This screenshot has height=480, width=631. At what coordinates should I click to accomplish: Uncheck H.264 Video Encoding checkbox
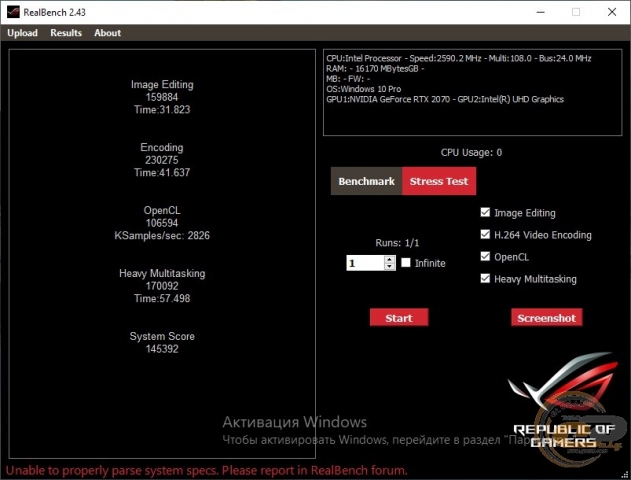click(485, 235)
